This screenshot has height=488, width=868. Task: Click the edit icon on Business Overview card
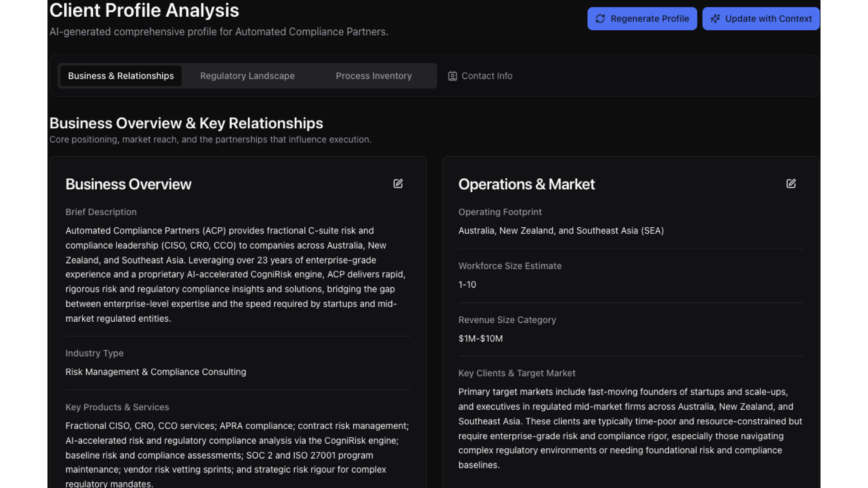tap(398, 183)
